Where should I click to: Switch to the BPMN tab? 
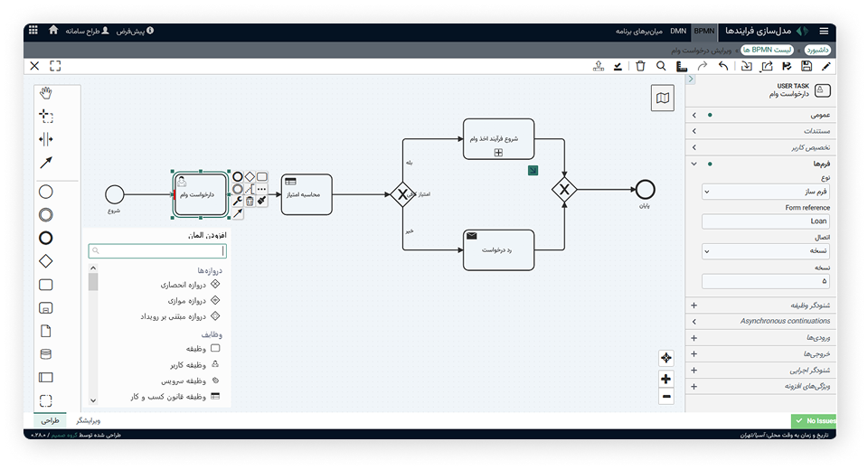coord(704,31)
